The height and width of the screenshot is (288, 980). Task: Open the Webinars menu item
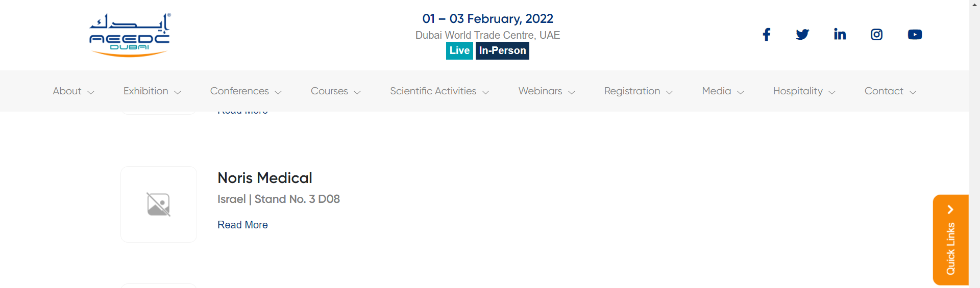[547, 91]
